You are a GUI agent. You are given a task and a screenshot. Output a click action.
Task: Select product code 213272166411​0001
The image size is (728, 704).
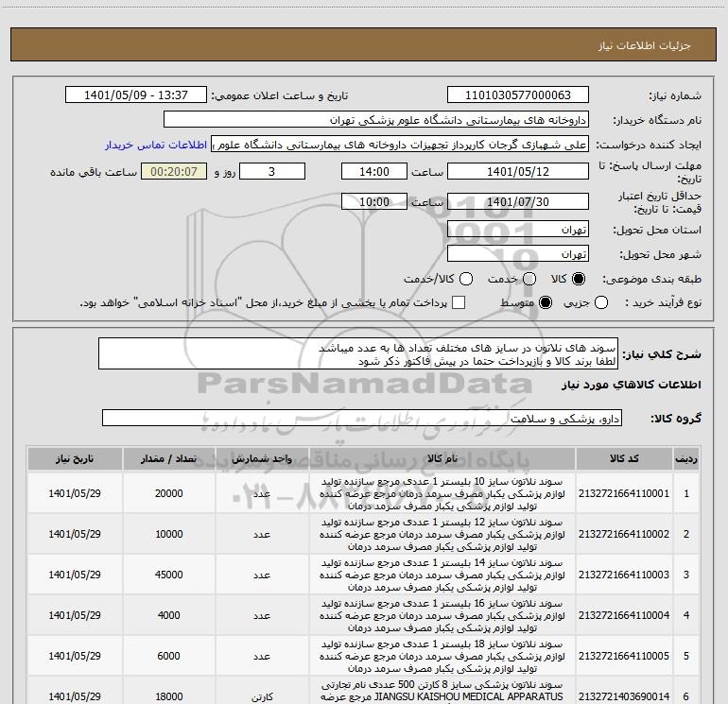click(x=624, y=494)
